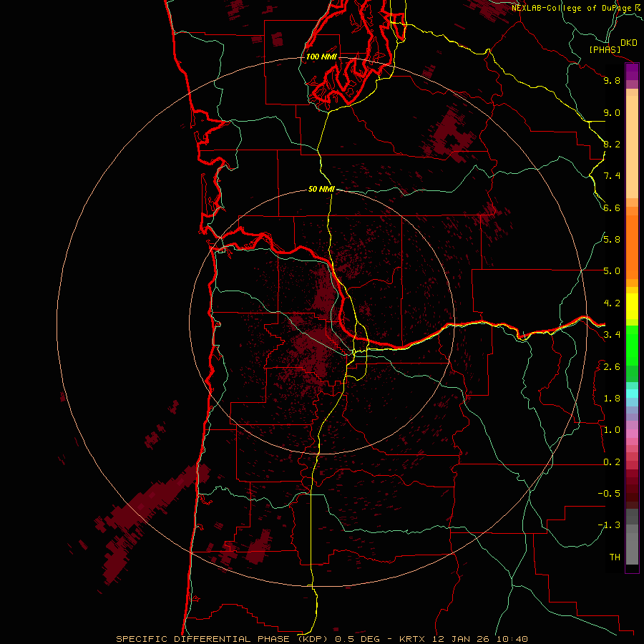Click the 2.6 scale value

pyautogui.click(x=612, y=367)
